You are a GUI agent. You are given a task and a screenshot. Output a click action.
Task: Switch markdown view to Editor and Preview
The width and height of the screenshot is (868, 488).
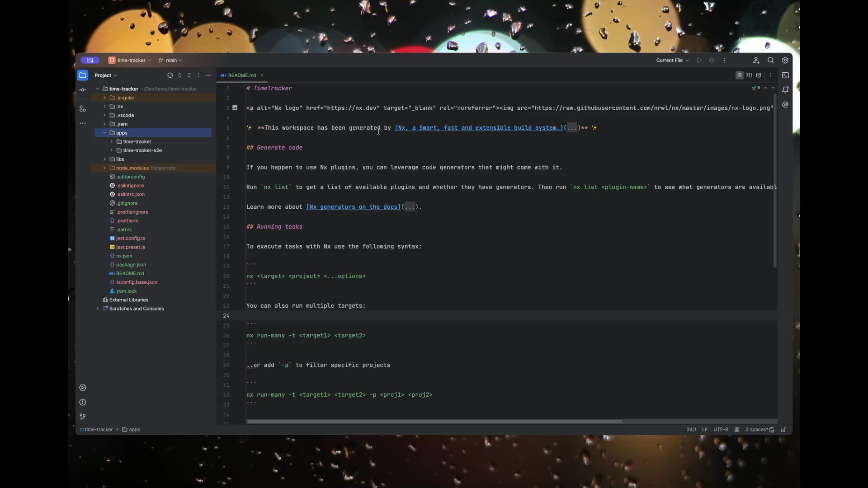(749, 75)
